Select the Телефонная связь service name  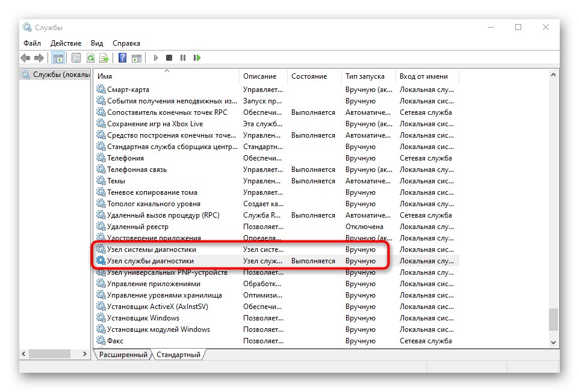click(x=137, y=170)
